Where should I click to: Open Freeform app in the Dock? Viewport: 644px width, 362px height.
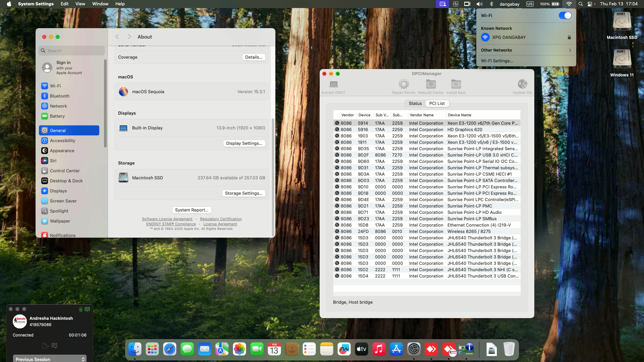point(344,349)
